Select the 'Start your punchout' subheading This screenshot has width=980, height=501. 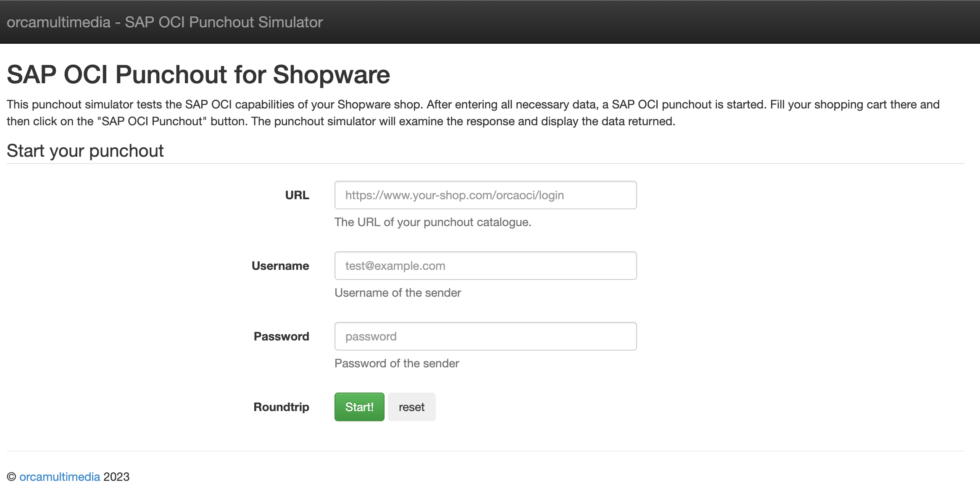point(85,150)
